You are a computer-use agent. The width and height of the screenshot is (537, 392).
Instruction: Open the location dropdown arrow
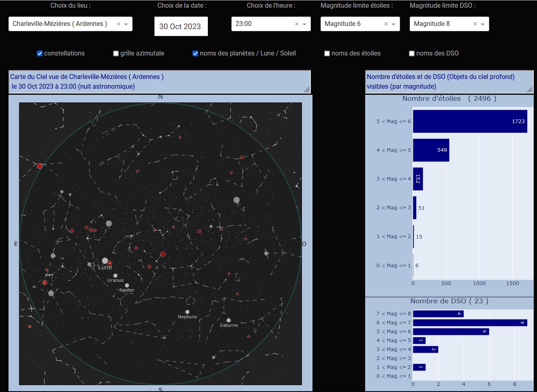point(126,24)
